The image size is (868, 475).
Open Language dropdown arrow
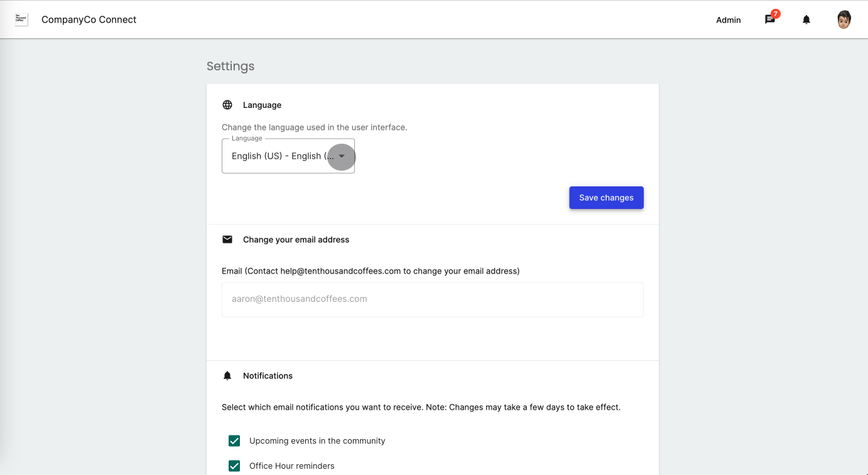pyautogui.click(x=342, y=156)
